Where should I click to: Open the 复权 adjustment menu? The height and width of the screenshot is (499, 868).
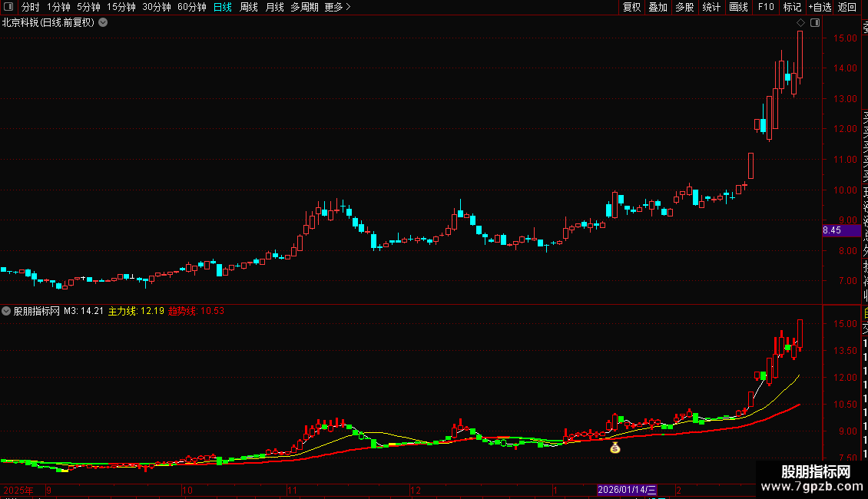[x=631, y=7]
